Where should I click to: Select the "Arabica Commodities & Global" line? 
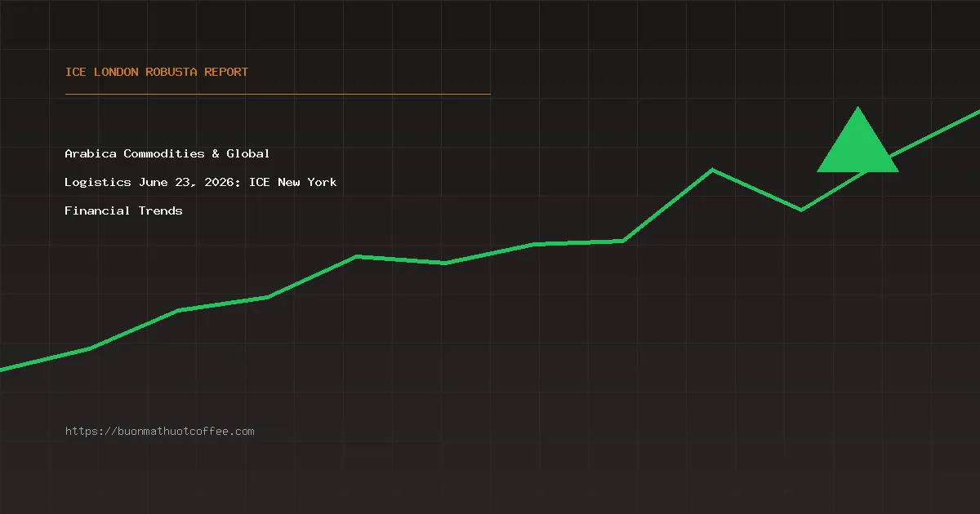click(167, 153)
